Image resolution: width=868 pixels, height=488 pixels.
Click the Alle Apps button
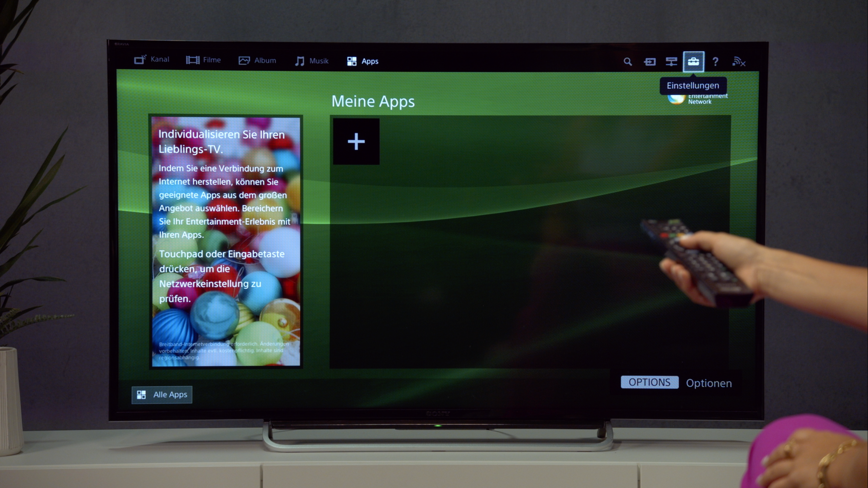[162, 394]
